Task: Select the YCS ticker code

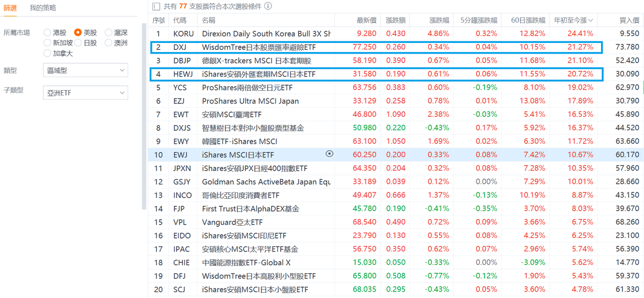Action: (x=180, y=87)
